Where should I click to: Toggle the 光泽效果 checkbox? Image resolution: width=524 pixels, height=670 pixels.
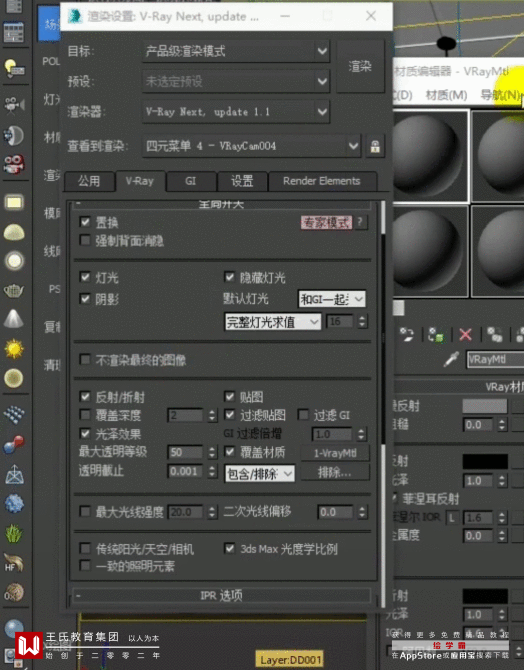coord(85,433)
